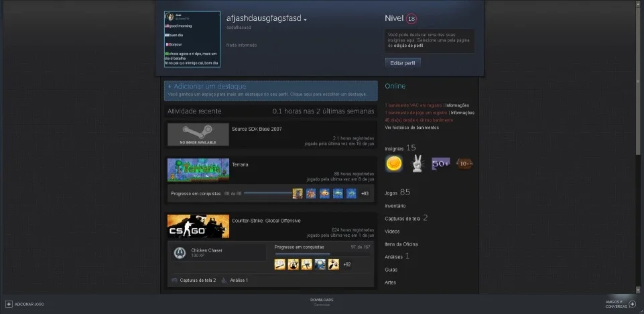Open the DOWNLOADS Gerenciar area
644x314 pixels.
click(322, 302)
